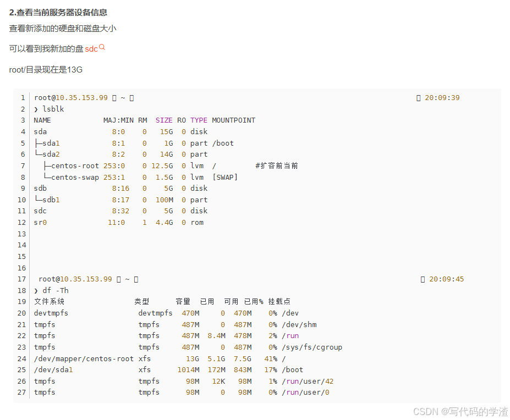The image size is (510, 420).
Task: Click the TYPE column header
Action: 199,120
